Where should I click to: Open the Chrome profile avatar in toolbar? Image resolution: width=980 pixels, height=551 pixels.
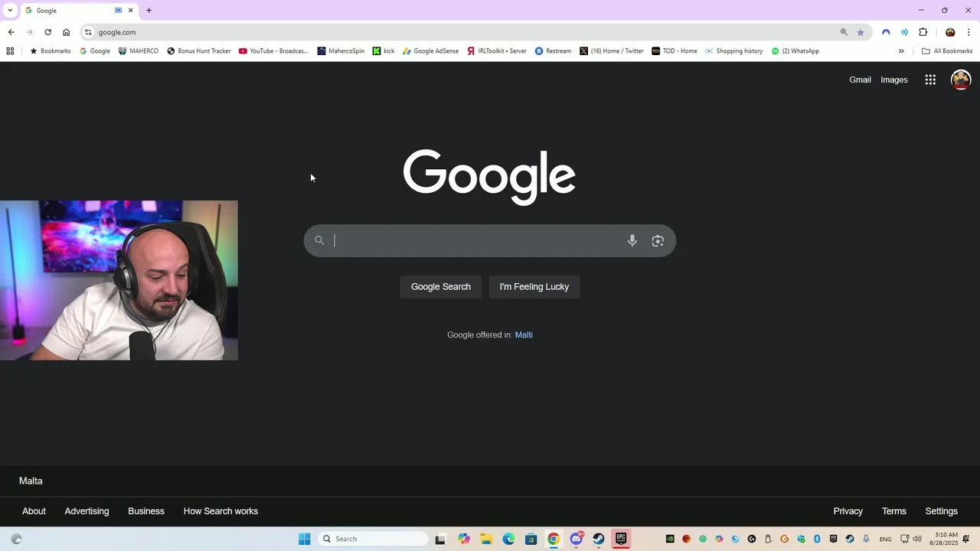950,32
